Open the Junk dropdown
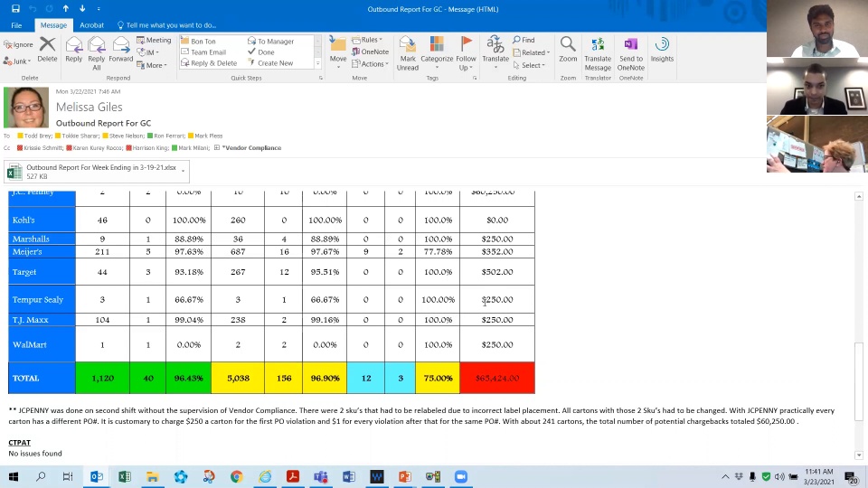Image resolution: width=868 pixels, height=488 pixels. (x=16, y=61)
